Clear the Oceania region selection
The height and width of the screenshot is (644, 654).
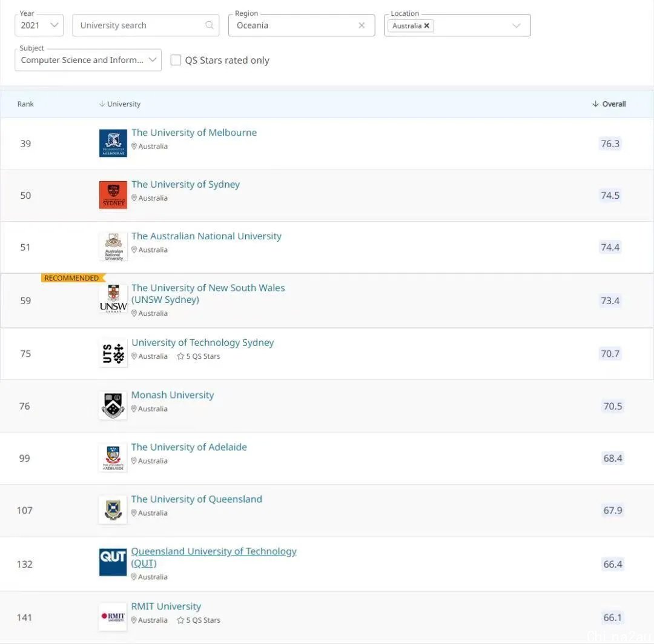[x=362, y=25]
